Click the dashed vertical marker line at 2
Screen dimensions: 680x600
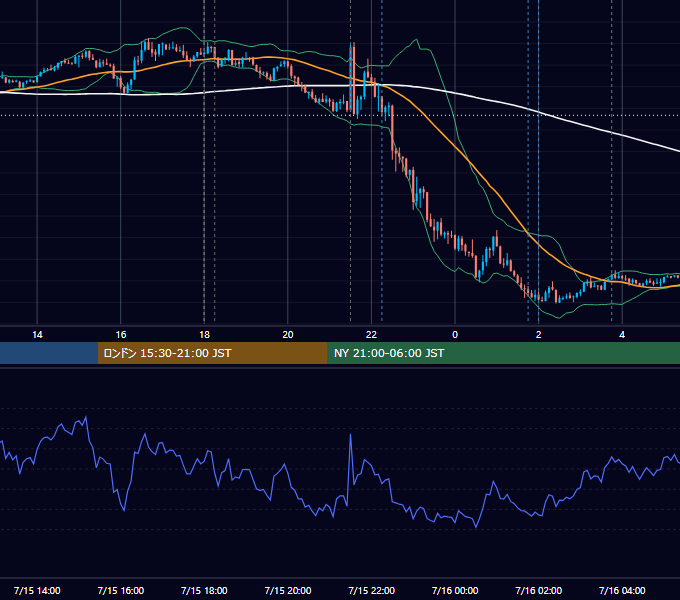(539, 160)
